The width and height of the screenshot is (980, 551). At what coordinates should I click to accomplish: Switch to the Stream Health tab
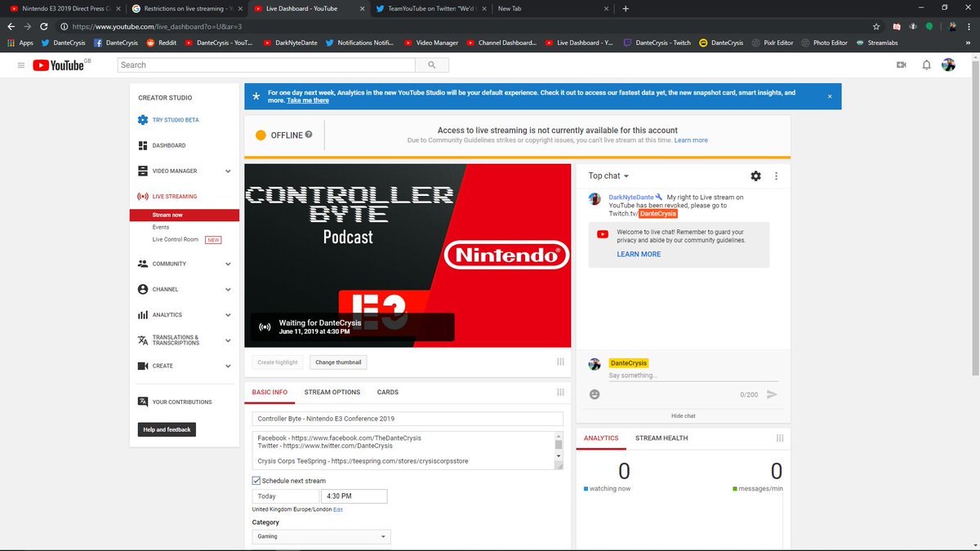point(661,438)
